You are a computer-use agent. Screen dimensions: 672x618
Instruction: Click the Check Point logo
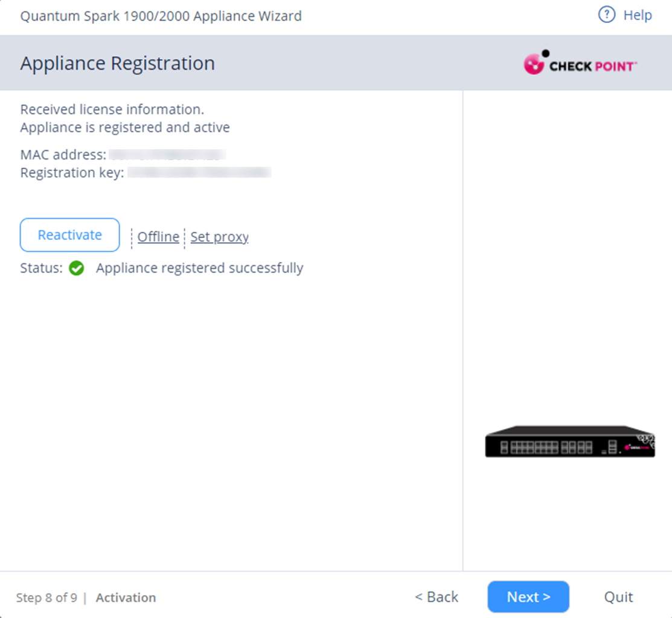pos(580,63)
